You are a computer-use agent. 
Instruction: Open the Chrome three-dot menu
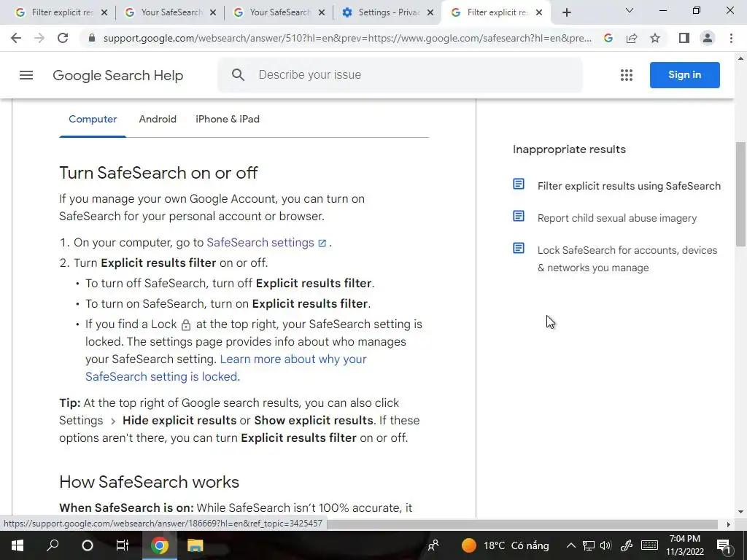(731, 38)
